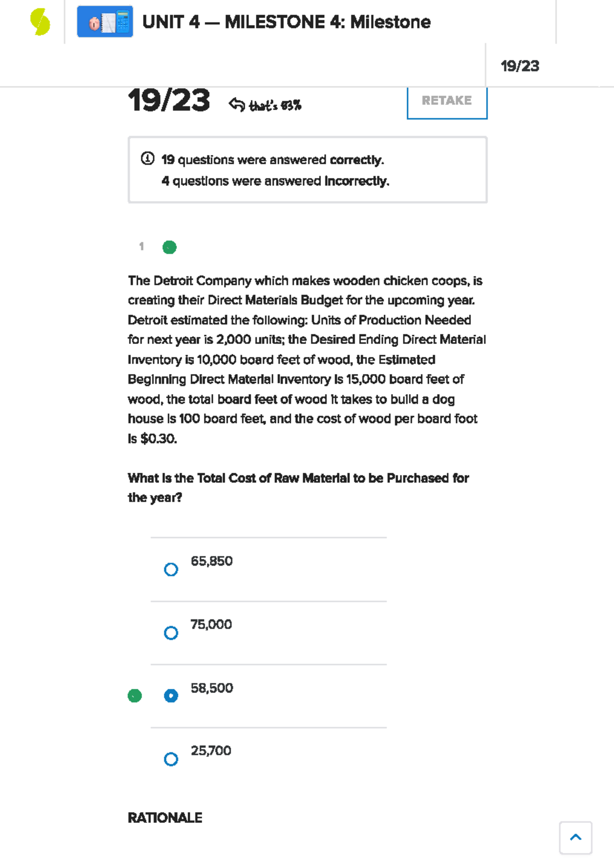614x868 pixels.
Task: Click the green correct marker beside 58,500
Action: pyautogui.click(x=135, y=696)
